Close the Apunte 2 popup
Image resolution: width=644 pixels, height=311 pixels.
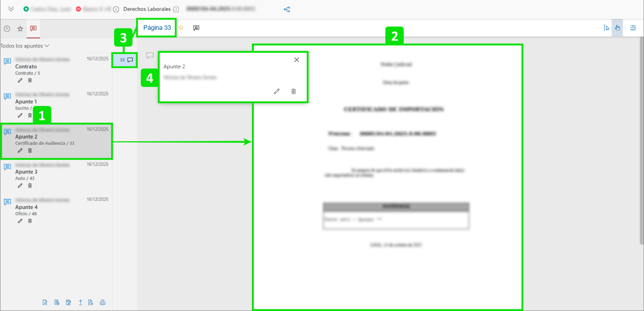point(296,60)
